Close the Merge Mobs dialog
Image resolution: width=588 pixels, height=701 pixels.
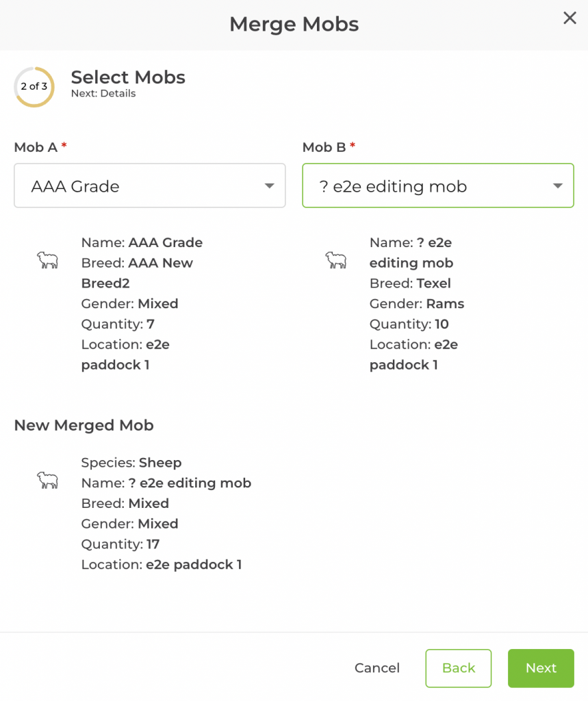(x=570, y=18)
